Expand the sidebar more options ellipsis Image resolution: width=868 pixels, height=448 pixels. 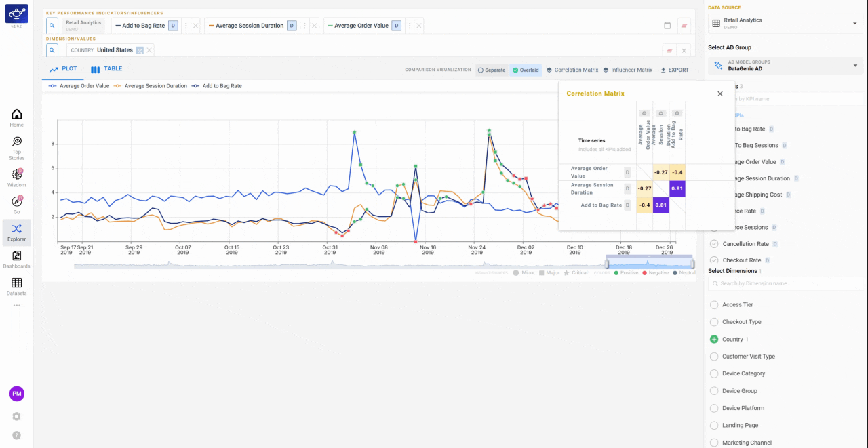[x=16, y=306]
